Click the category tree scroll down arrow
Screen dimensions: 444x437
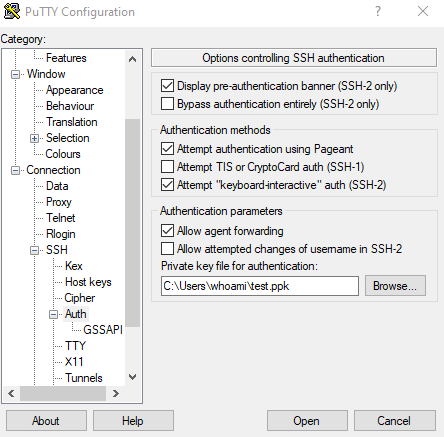[x=132, y=377]
